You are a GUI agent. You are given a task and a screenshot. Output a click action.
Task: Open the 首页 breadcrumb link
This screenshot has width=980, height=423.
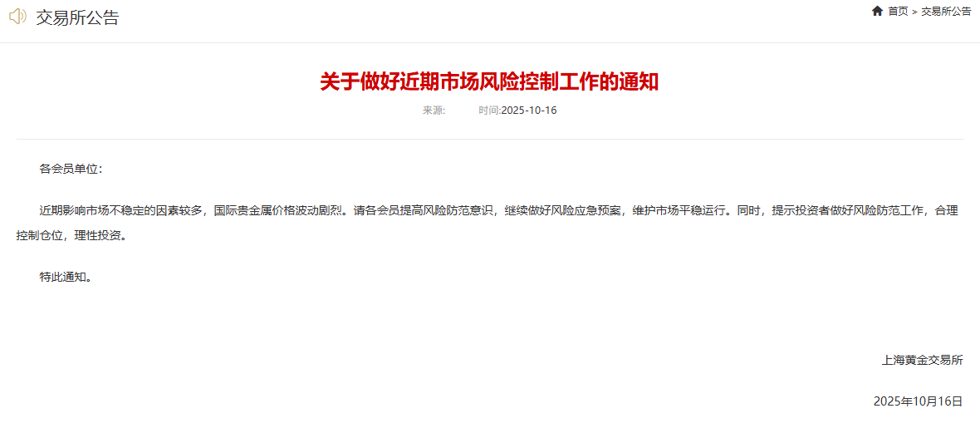tap(898, 12)
